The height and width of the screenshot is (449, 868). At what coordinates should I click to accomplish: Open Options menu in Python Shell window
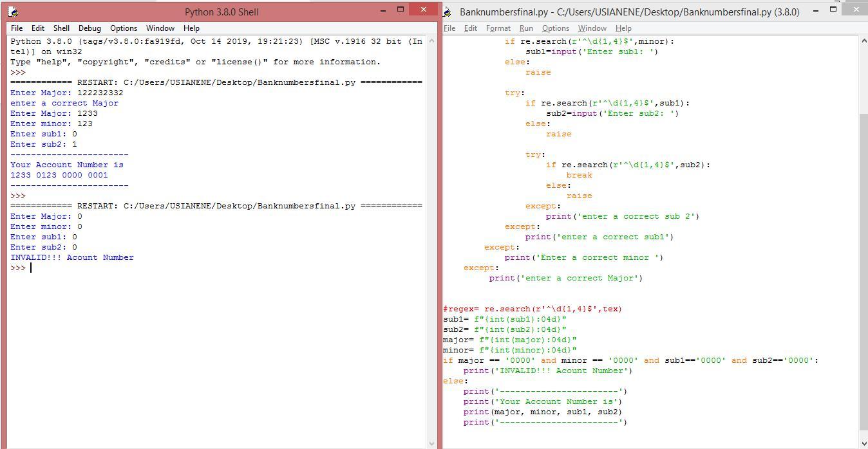pyautogui.click(x=124, y=28)
